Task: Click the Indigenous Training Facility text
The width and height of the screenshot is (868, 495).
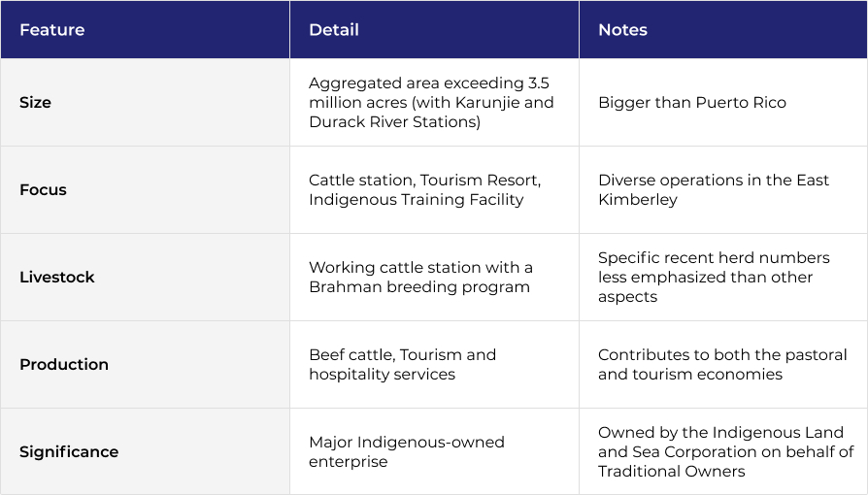Action: (417, 199)
